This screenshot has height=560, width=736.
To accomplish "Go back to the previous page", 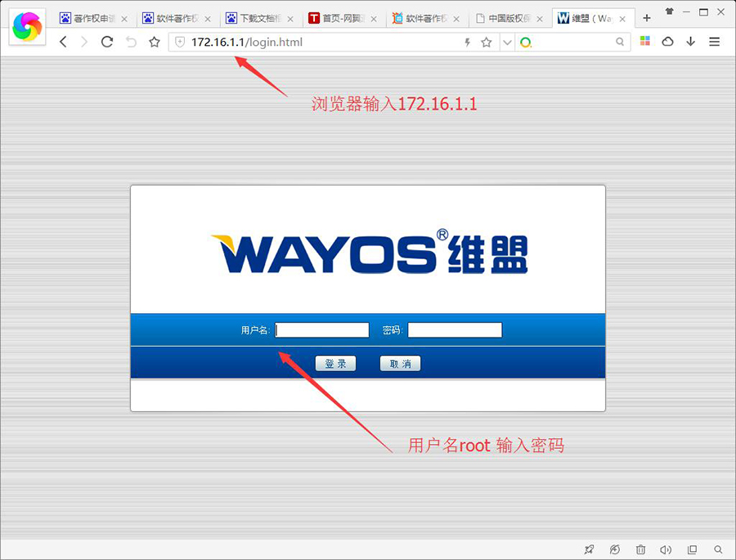I will click(x=63, y=43).
